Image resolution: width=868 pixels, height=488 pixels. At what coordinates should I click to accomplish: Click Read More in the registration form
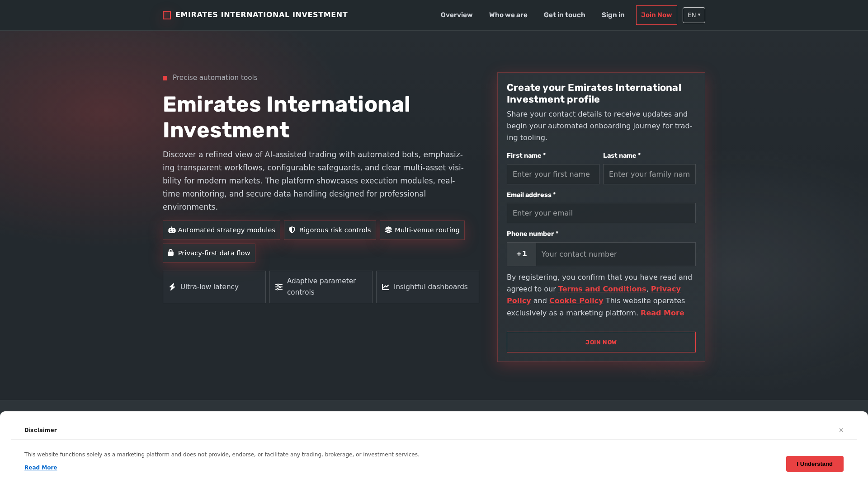[662, 313]
